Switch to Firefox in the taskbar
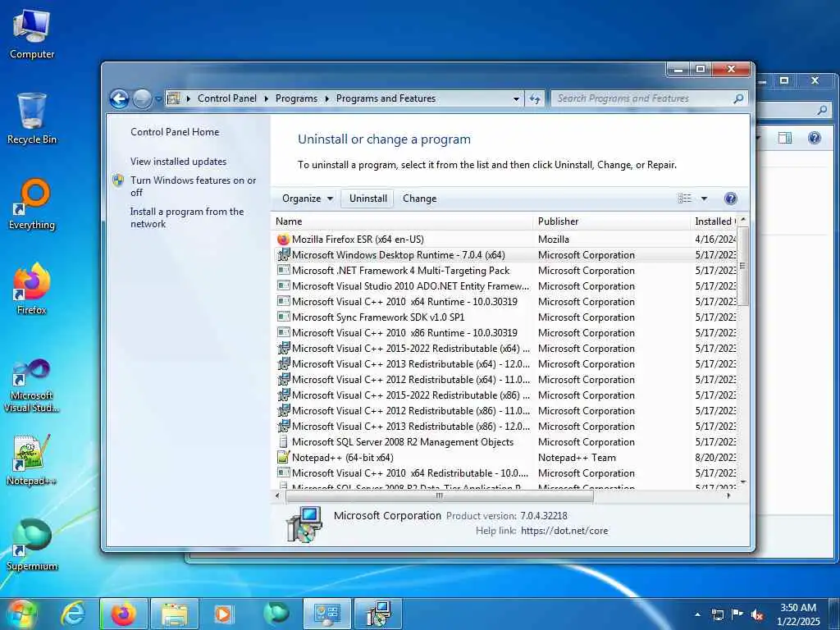The image size is (840, 630). pyautogui.click(x=123, y=614)
